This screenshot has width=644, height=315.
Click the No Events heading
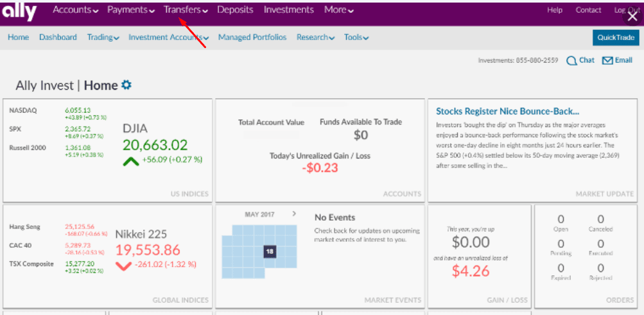coord(335,217)
